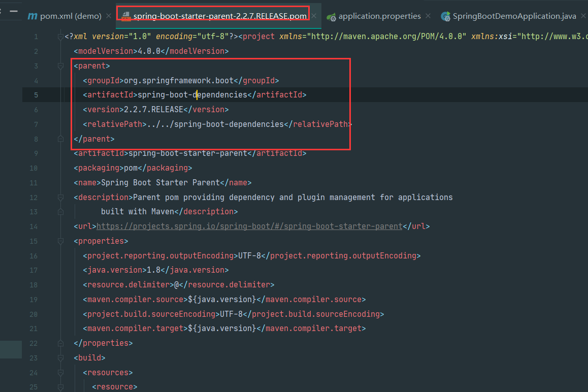Click ${java.version} in maven.compiler.target line
The height and width of the screenshot is (392, 588).
tap(222, 329)
